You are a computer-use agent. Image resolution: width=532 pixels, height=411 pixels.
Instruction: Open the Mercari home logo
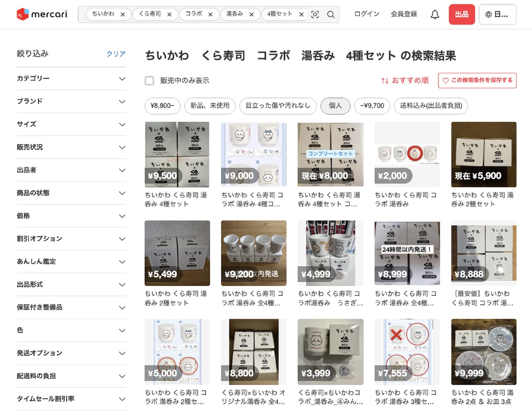(42, 14)
